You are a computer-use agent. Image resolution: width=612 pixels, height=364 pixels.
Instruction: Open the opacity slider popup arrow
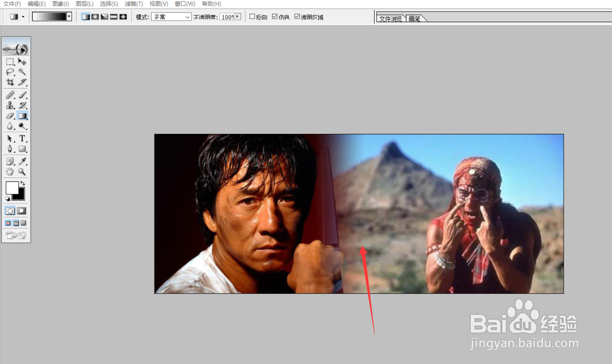click(x=238, y=16)
